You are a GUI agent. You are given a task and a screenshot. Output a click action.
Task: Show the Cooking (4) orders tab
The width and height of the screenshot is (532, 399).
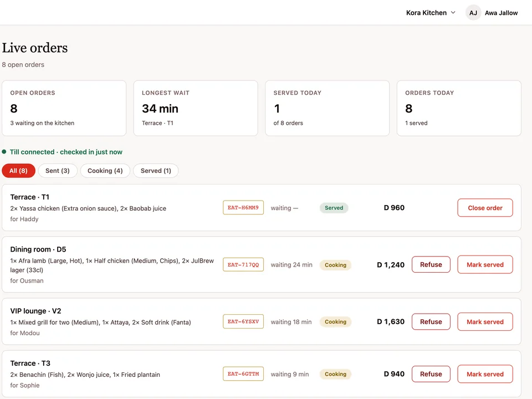[x=105, y=171]
